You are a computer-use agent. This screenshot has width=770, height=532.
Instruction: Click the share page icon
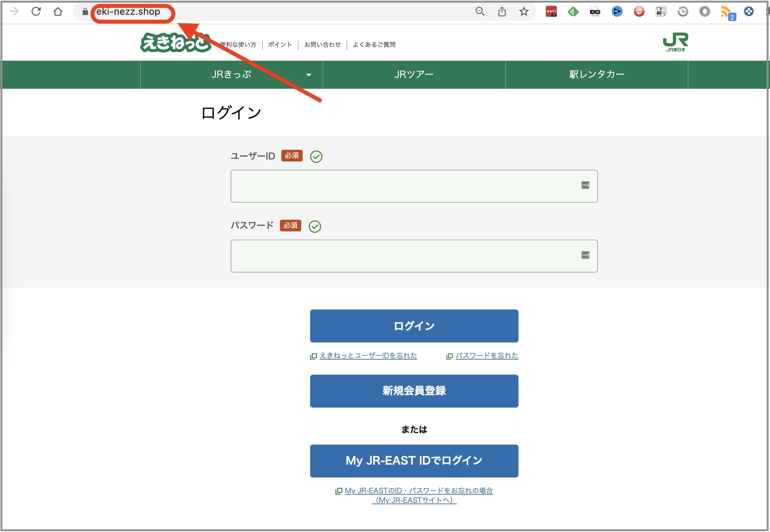502,12
